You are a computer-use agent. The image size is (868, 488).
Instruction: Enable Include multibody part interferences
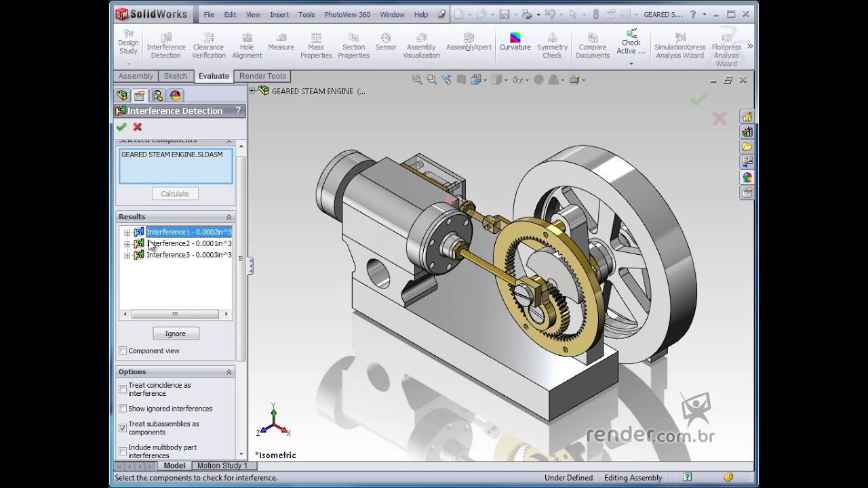[123, 451]
